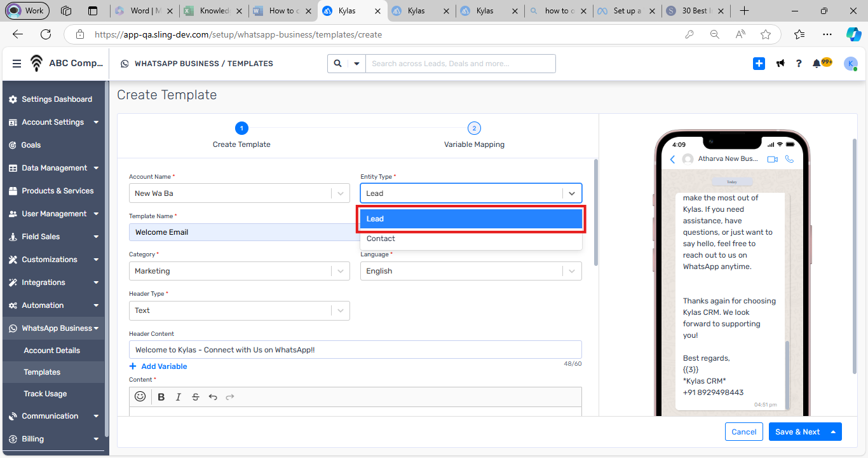Click the Save & Next button
Screen dimensions: 868x458
coord(797,432)
